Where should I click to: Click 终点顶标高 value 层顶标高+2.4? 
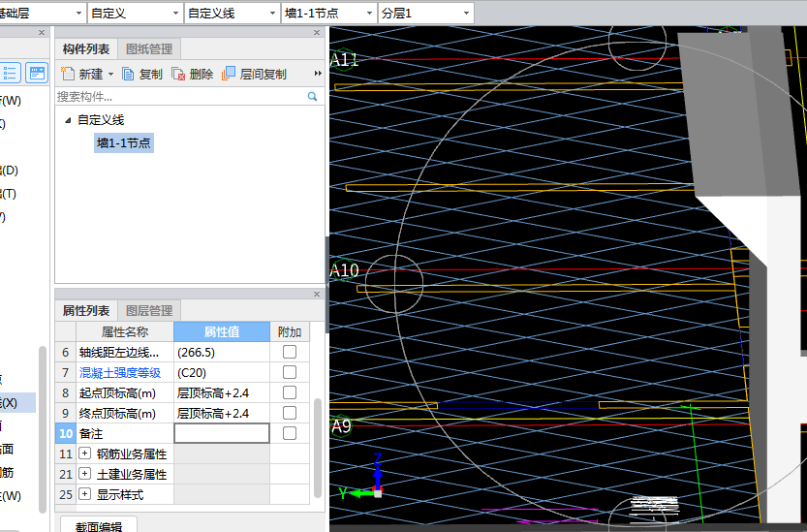click(222, 413)
